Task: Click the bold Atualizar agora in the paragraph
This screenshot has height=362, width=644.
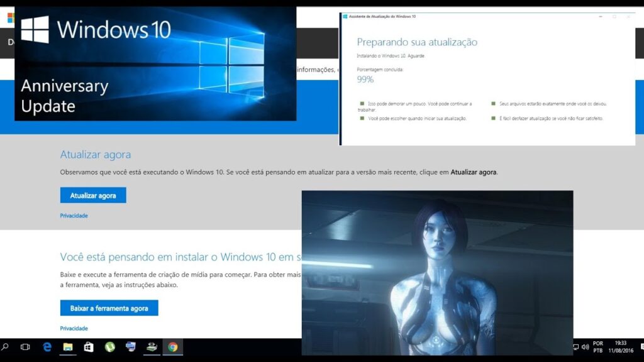Action: pos(474,172)
